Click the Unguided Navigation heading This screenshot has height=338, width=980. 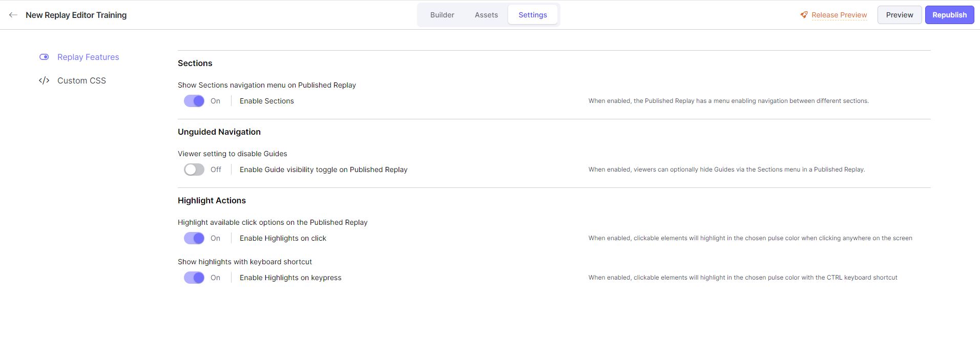pos(219,132)
